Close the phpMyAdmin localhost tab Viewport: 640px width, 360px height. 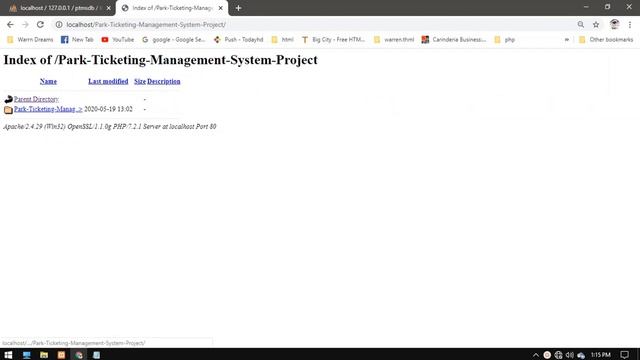click(109, 8)
